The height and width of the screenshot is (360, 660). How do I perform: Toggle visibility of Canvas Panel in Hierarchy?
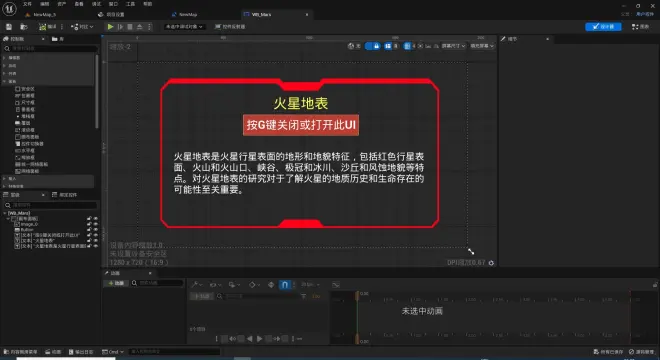pos(96,219)
